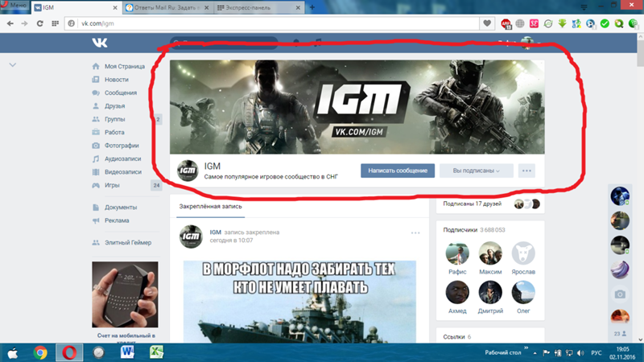Click the green checkmark extension icon
The width and height of the screenshot is (644, 362).
[x=605, y=23]
